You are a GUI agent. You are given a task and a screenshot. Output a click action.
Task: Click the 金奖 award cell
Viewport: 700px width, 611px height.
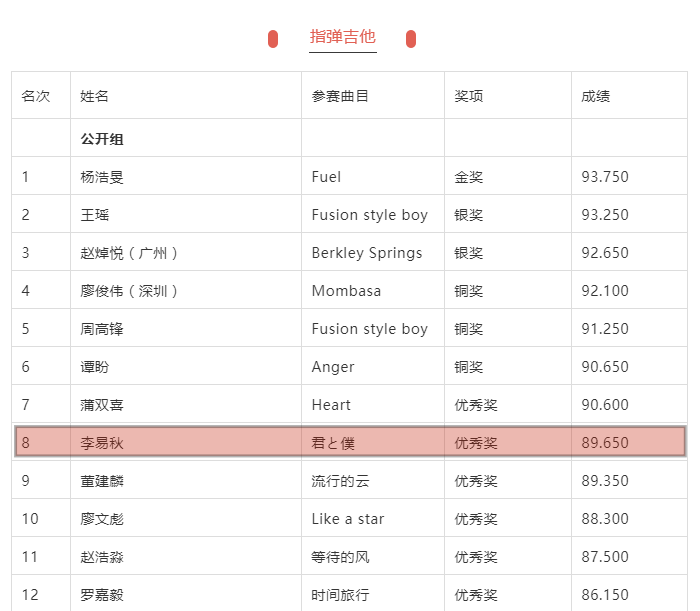pos(469,177)
